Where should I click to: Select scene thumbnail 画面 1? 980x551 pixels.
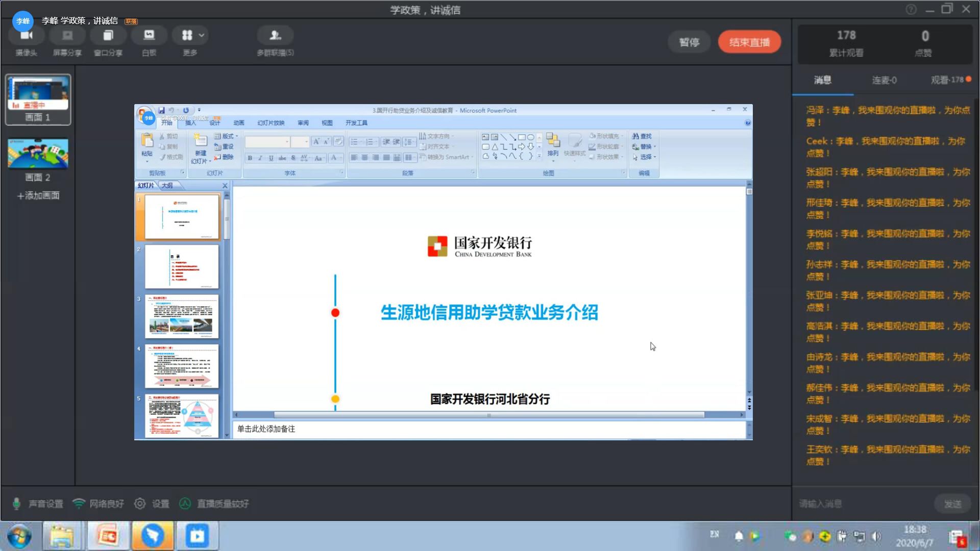[38, 99]
